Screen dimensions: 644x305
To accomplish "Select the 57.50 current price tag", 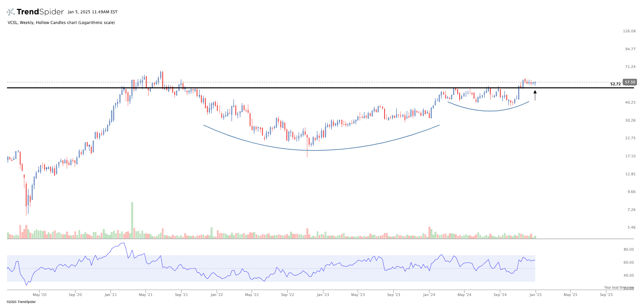I will coord(630,82).
